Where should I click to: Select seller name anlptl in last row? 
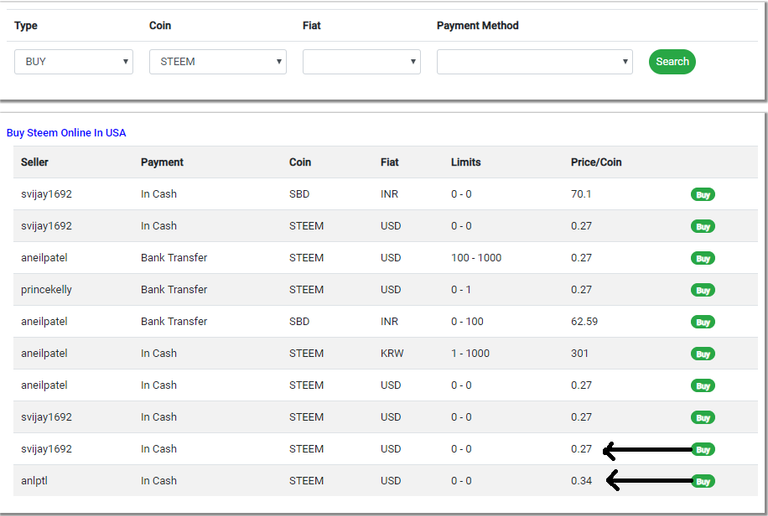[x=34, y=481]
